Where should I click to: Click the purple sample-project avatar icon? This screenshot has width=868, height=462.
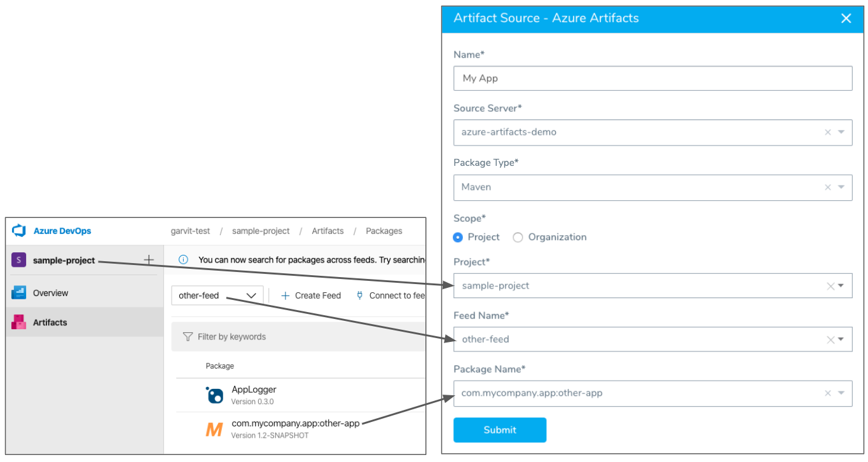[x=18, y=260]
